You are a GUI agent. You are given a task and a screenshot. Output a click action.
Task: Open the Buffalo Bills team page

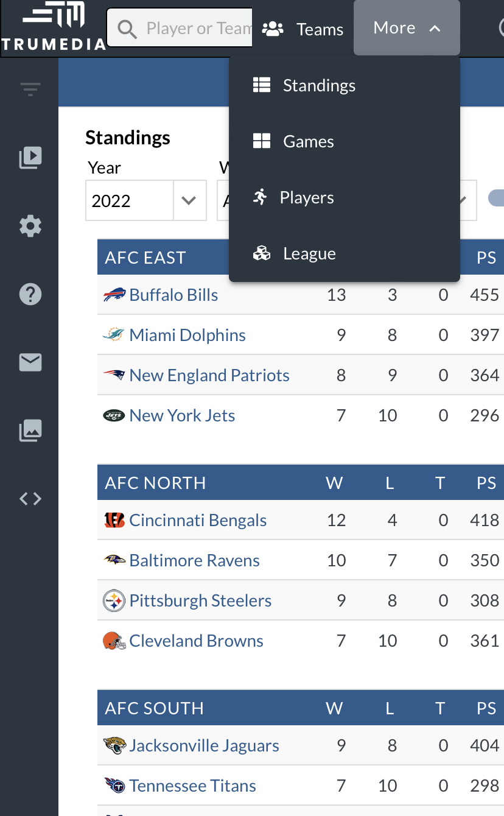tap(173, 295)
